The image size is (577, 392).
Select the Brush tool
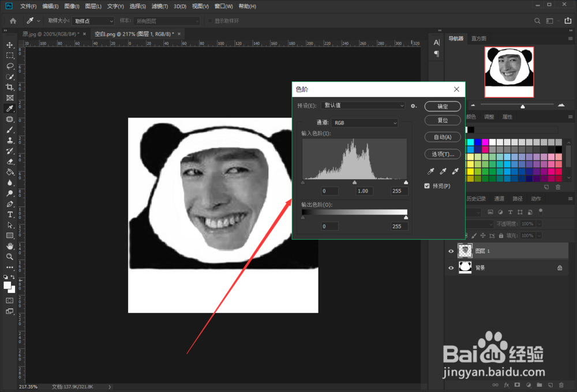coord(10,130)
